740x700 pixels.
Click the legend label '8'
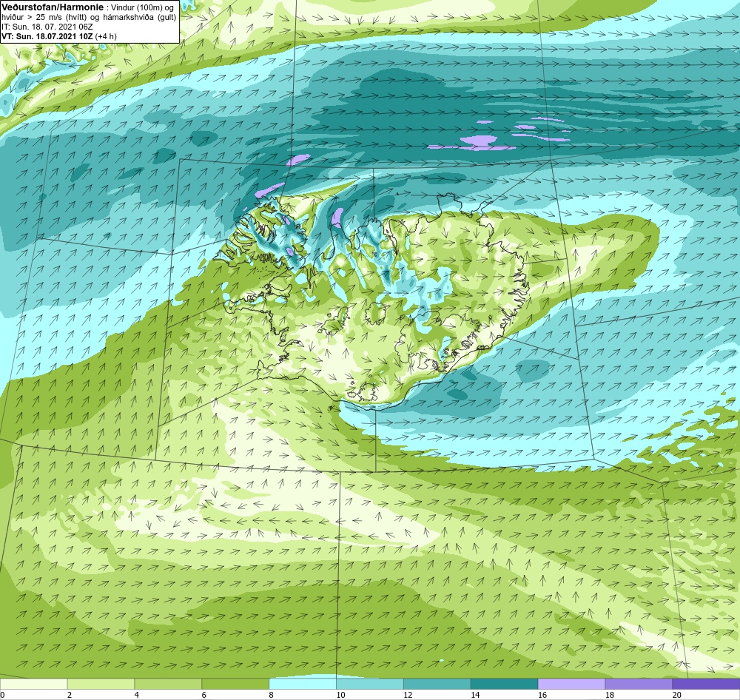pyautogui.click(x=272, y=694)
